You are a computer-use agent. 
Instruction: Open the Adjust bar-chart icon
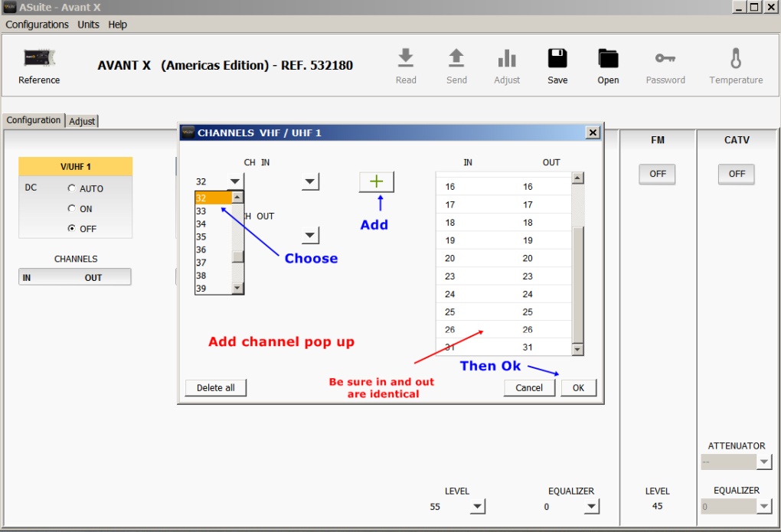[507, 59]
